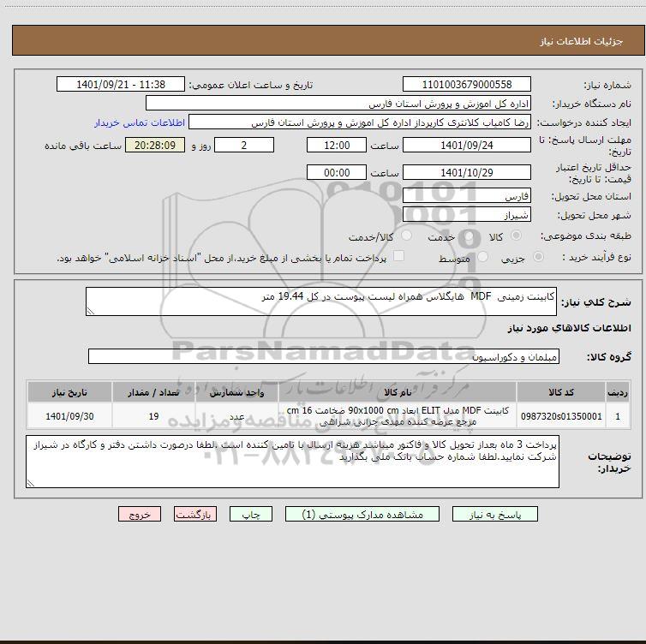The image size is (646, 644).
Task: Select the خدمت radio button
Action: [x=469, y=236]
